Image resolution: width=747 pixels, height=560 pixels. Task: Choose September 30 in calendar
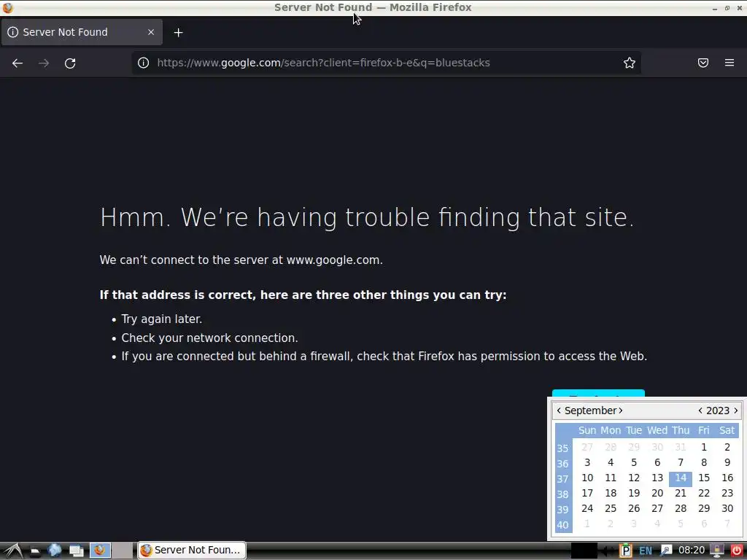(x=727, y=508)
